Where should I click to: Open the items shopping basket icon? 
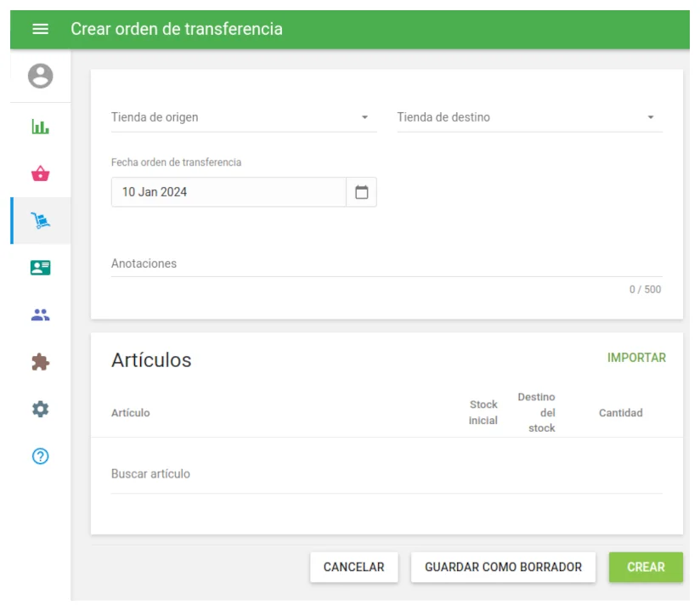pos(40,173)
